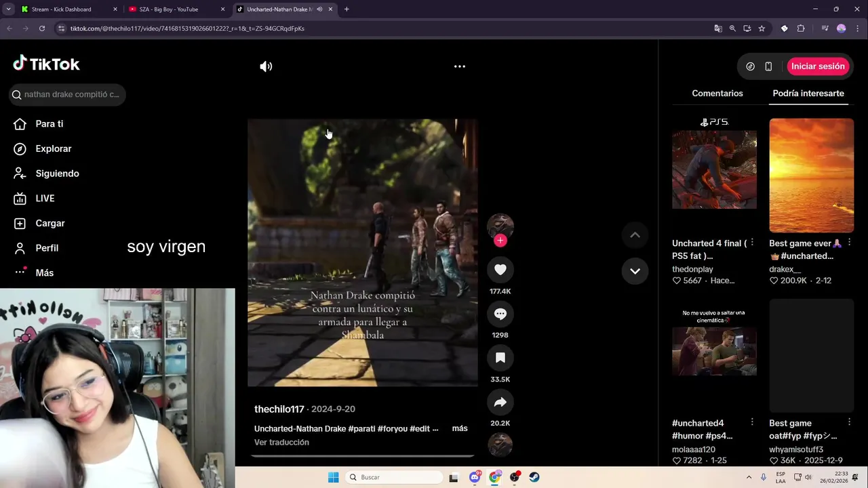Open the three-dot video options menu
868x488 pixels.
(x=460, y=66)
